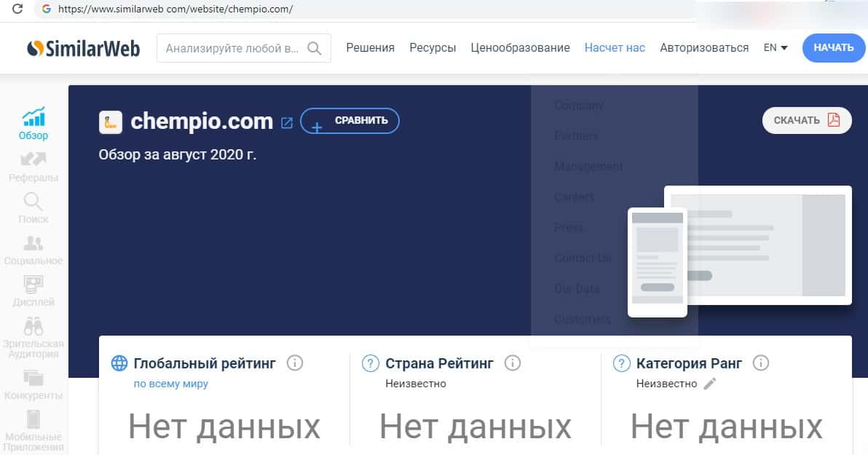The height and width of the screenshot is (455, 868).
Task: Open the Ценообразование page
Action: click(x=520, y=47)
